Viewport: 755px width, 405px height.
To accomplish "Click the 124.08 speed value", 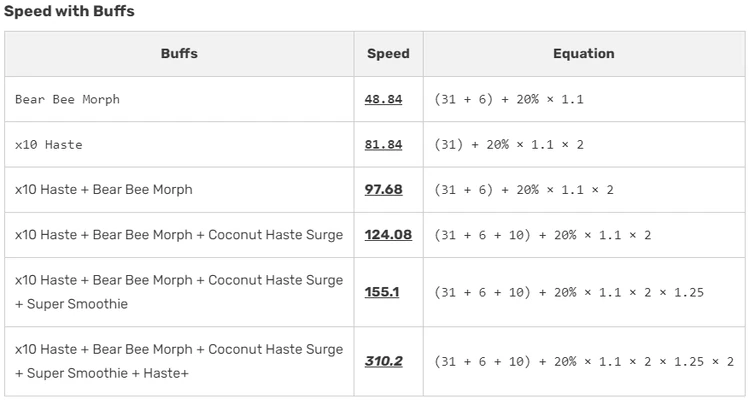I will click(x=388, y=235).
